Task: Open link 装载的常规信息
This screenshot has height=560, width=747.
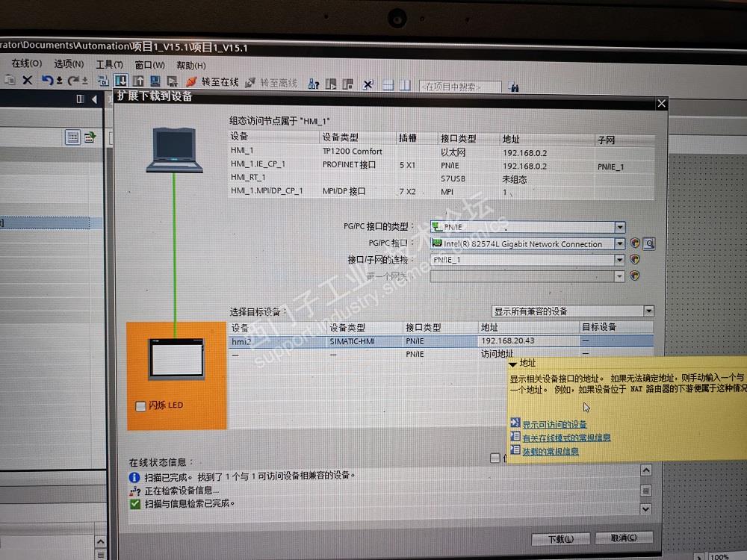Action: coord(551,451)
